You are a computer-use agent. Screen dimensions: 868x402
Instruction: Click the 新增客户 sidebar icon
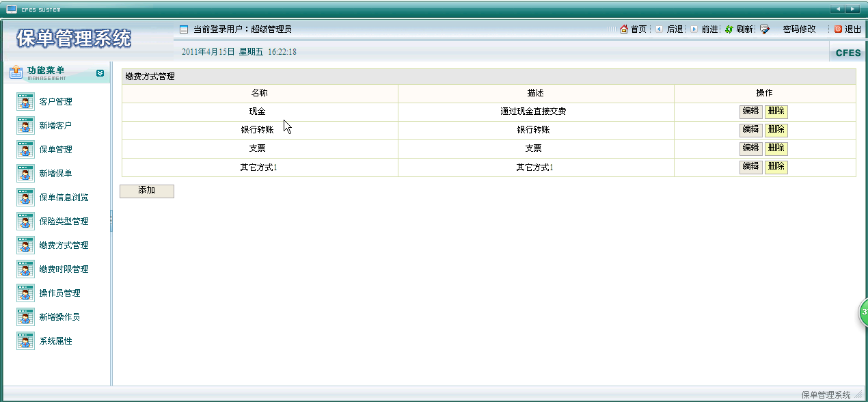[25, 126]
